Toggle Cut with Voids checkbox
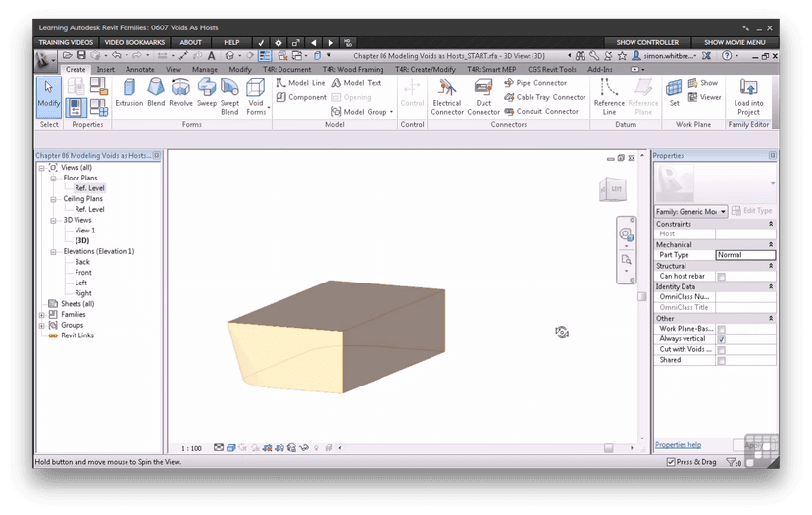812x515 pixels. coord(722,350)
